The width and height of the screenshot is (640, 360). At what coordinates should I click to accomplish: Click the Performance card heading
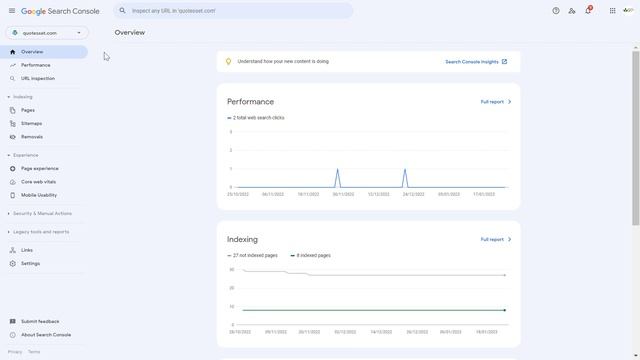coord(250,102)
